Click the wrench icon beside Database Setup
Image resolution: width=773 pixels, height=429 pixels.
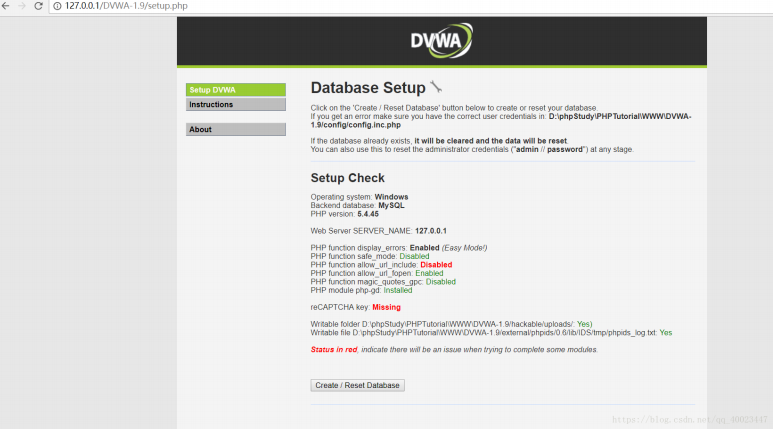[436, 87]
